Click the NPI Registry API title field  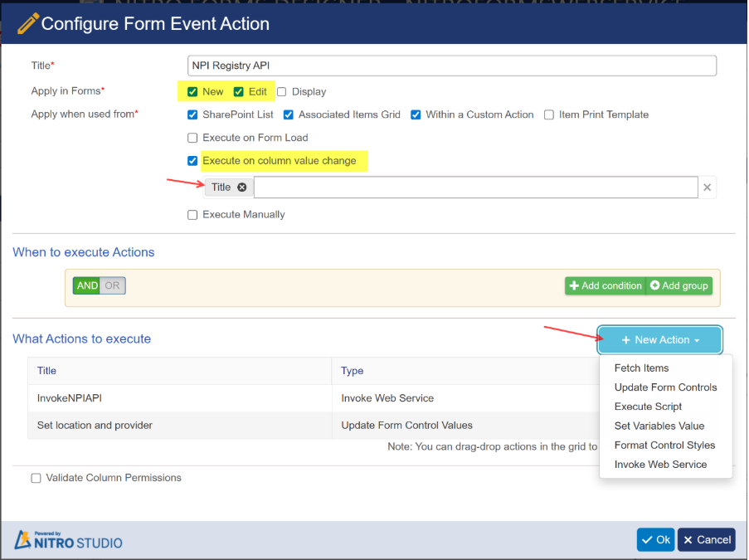point(452,66)
